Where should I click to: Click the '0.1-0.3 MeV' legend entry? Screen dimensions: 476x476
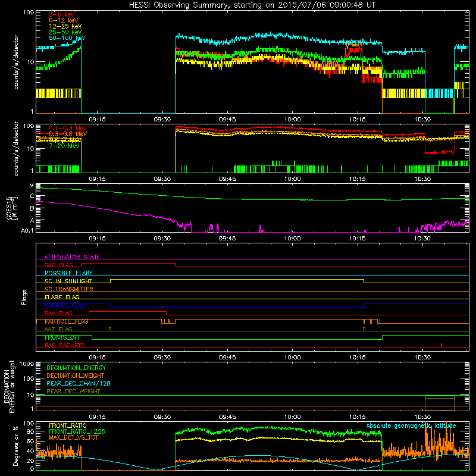[68, 128]
